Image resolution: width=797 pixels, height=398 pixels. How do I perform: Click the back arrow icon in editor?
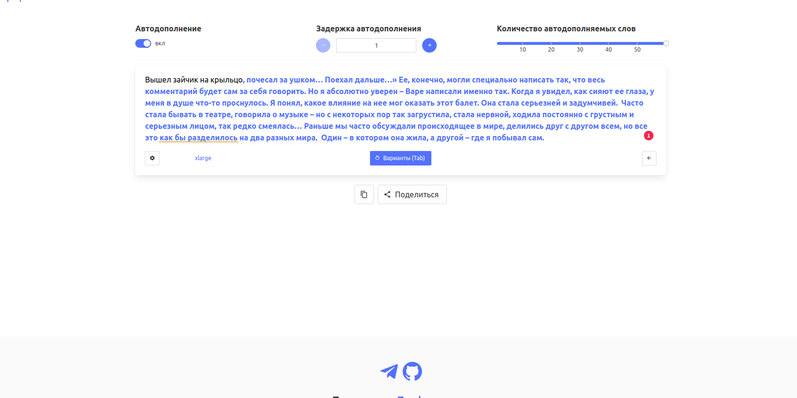pos(649,158)
